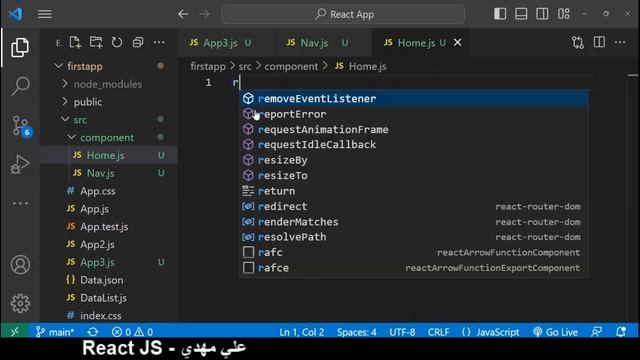Click the React App command center search
This screenshot has width=640, height=360.
(x=343, y=14)
